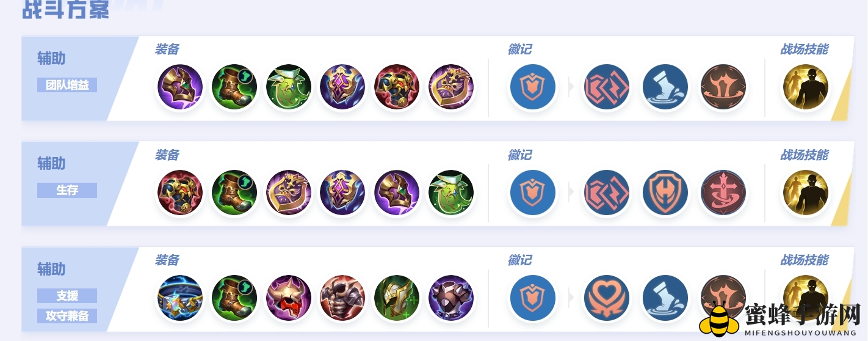Click the small arrow after 团队增益 row's shield emblem
The image size is (868, 341).
571,87
